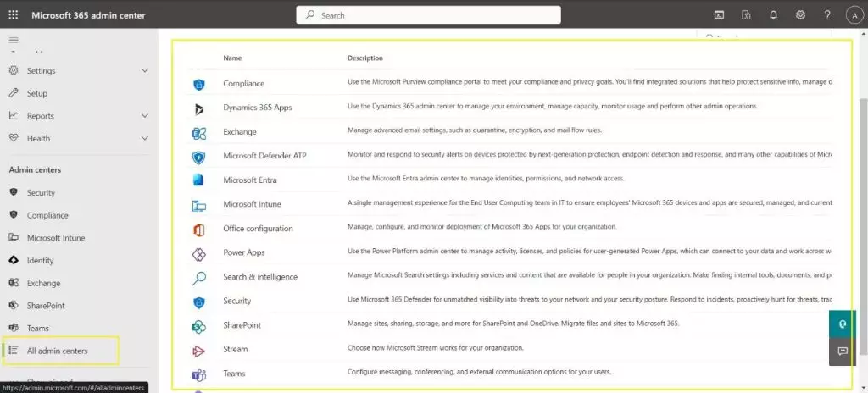Viewport: 868px width, 393px height.
Task: Open SharePoint in the sidebar
Action: point(46,306)
